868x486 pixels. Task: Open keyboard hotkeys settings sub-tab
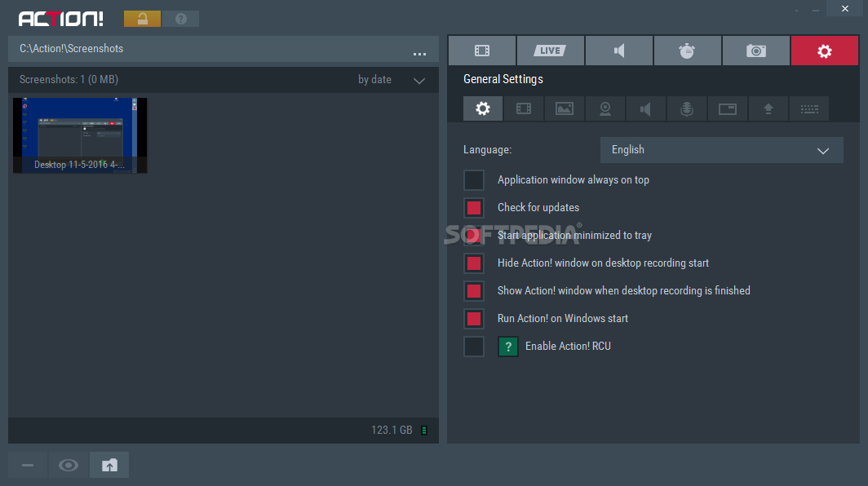[809, 108]
